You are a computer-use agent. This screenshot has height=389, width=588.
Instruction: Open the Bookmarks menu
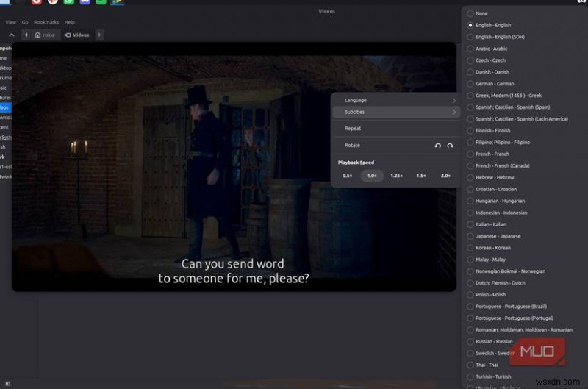[x=46, y=22]
